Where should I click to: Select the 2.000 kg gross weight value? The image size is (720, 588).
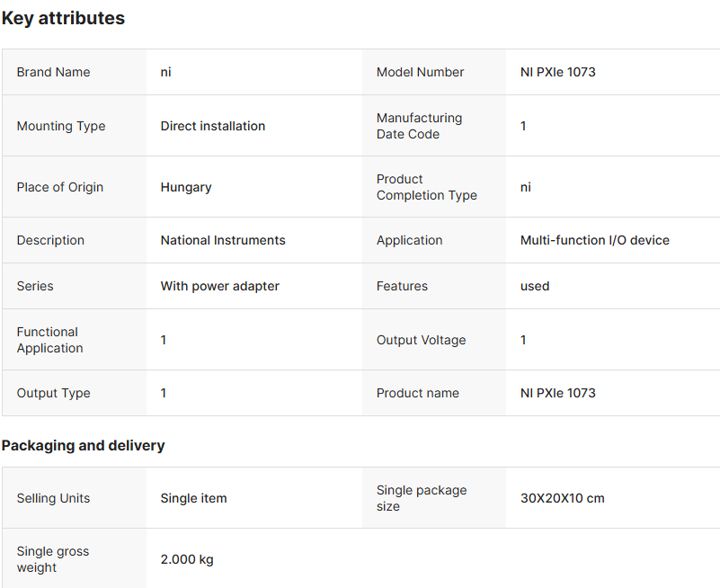tap(187, 559)
